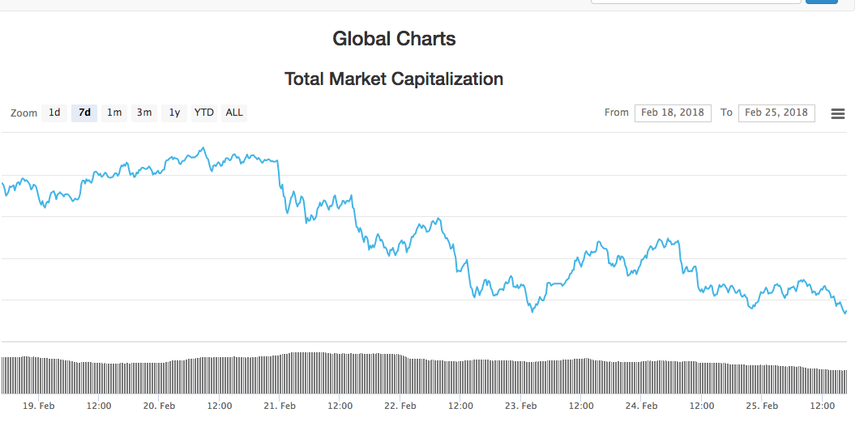The height and width of the screenshot is (430, 868).
Task: Click the To date field
Action: (x=776, y=113)
